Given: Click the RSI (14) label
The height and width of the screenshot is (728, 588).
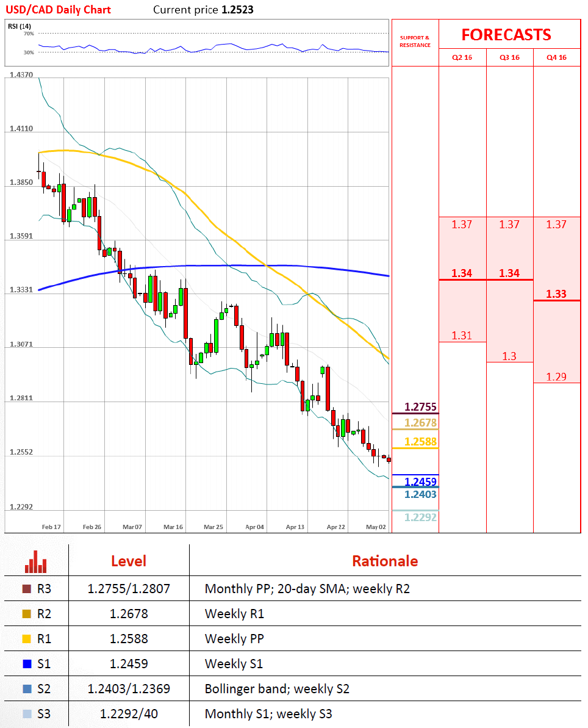Looking at the screenshot, I should (x=20, y=26).
